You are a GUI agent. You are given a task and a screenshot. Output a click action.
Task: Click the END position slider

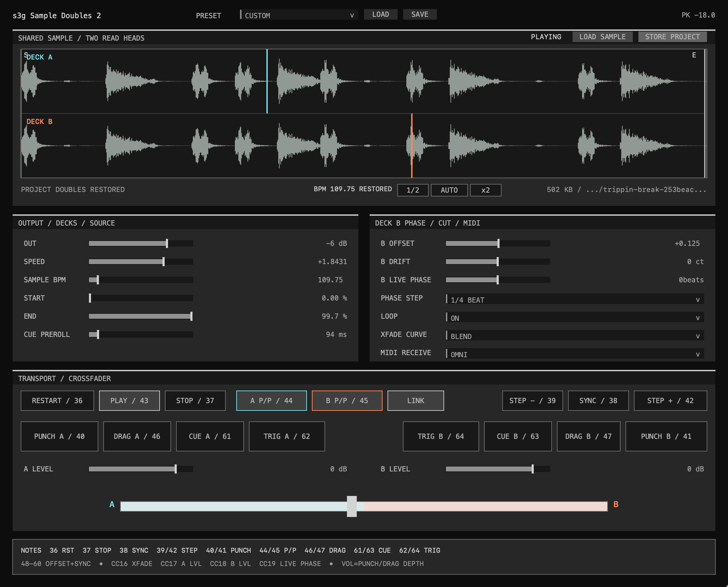(141, 316)
